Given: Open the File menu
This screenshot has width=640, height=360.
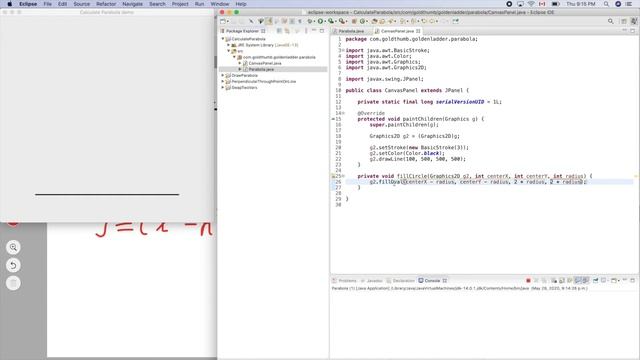Looking at the screenshot, I should click(x=47, y=4).
